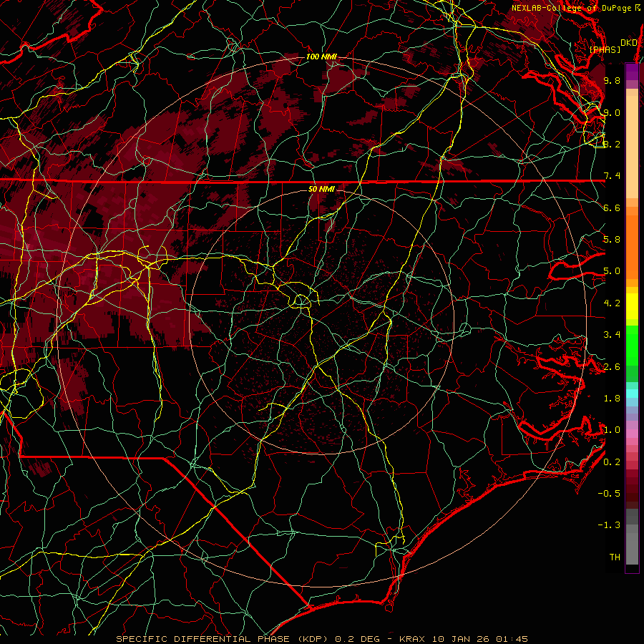Click the 0.2 scale value

[612, 462]
